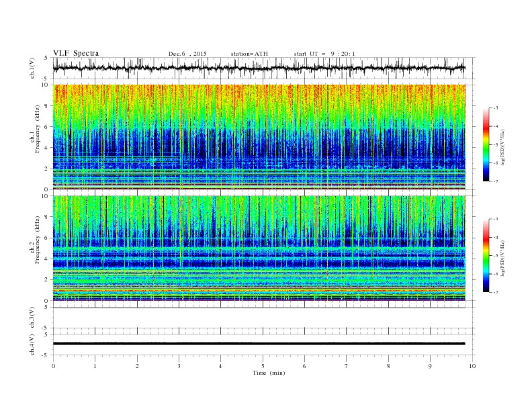Screen dimensions: 532x411
Task: Click the "VLF Spectra" title text
Action: (x=76, y=53)
